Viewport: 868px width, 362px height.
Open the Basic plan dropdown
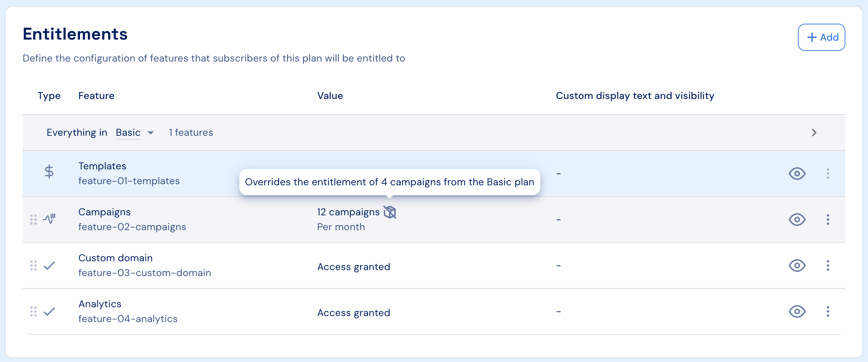tap(135, 133)
